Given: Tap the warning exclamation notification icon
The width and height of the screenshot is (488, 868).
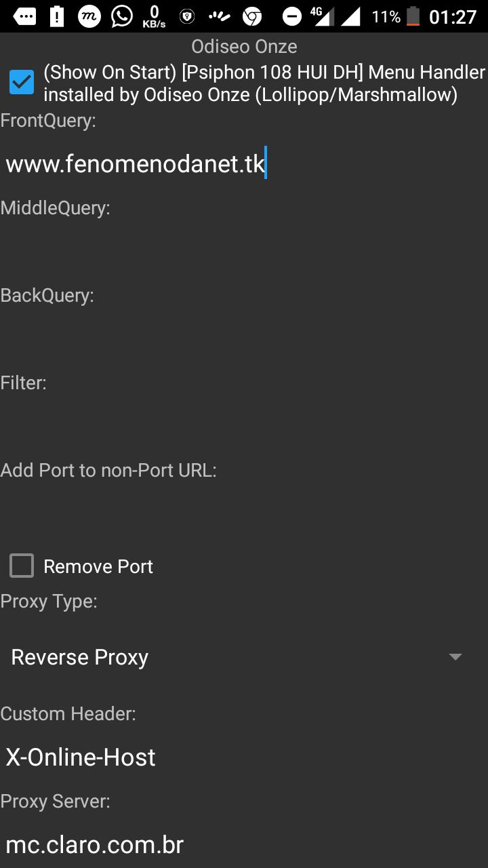Looking at the screenshot, I should 57,16.
